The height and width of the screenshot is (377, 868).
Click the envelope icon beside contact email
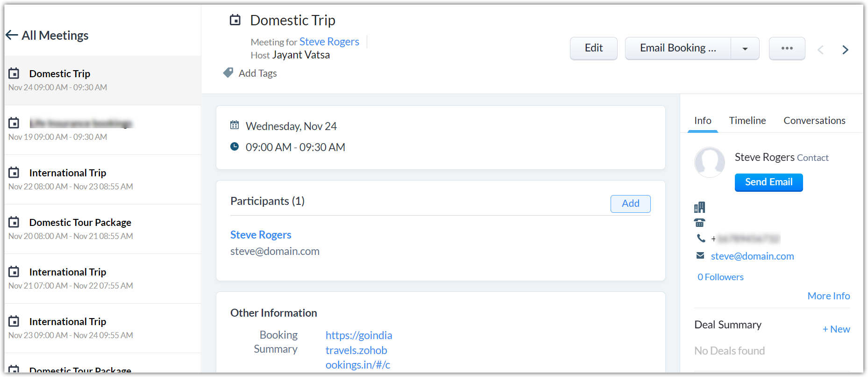tap(700, 256)
